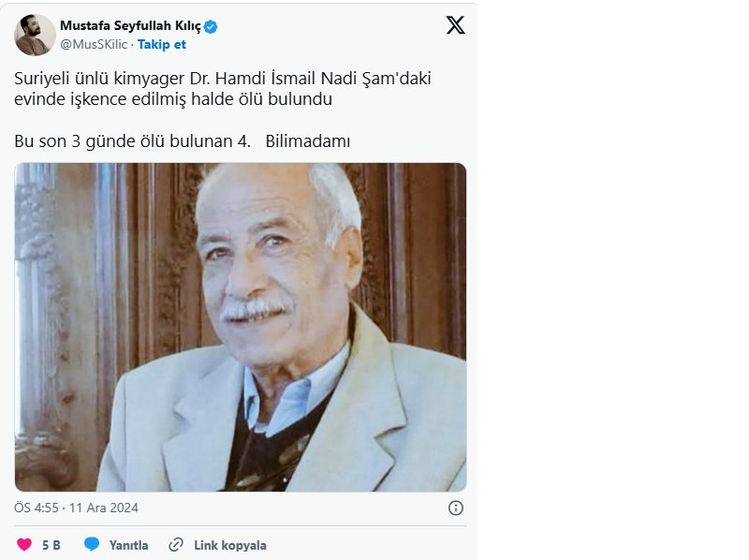
Task: Click the tweet's first line starting with Suriyeli
Action: point(222,80)
